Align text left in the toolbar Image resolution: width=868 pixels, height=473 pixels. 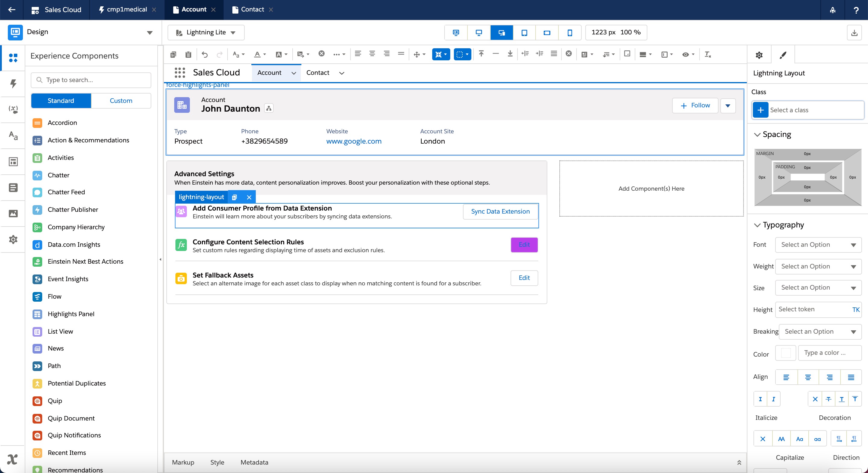coord(358,54)
